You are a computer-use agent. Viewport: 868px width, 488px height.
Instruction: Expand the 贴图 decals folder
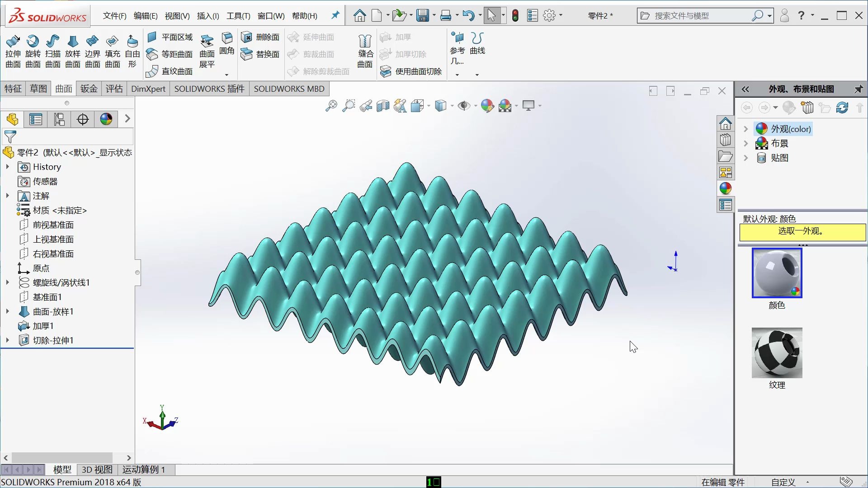pos(746,158)
